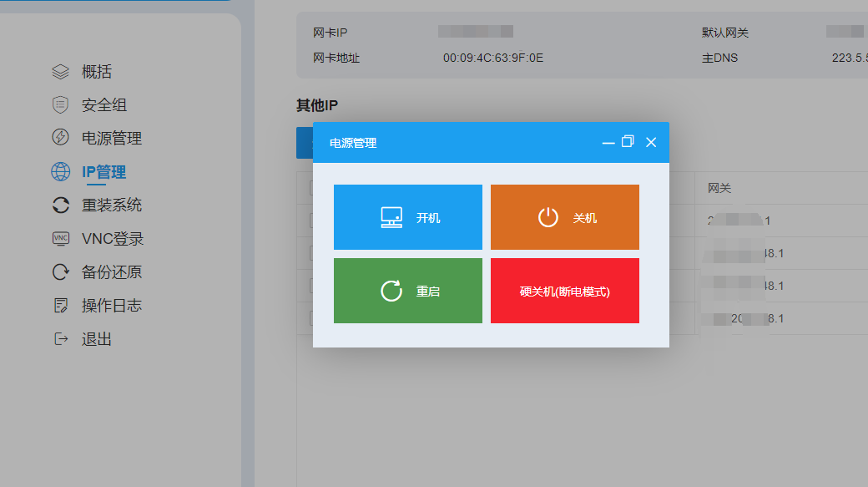
Task: Click the 重装系统 refresh arrows icon
Action: point(60,205)
